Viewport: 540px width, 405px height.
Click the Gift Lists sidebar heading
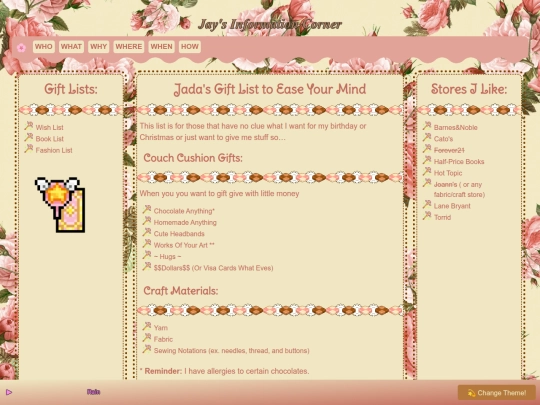pos(71,89)
